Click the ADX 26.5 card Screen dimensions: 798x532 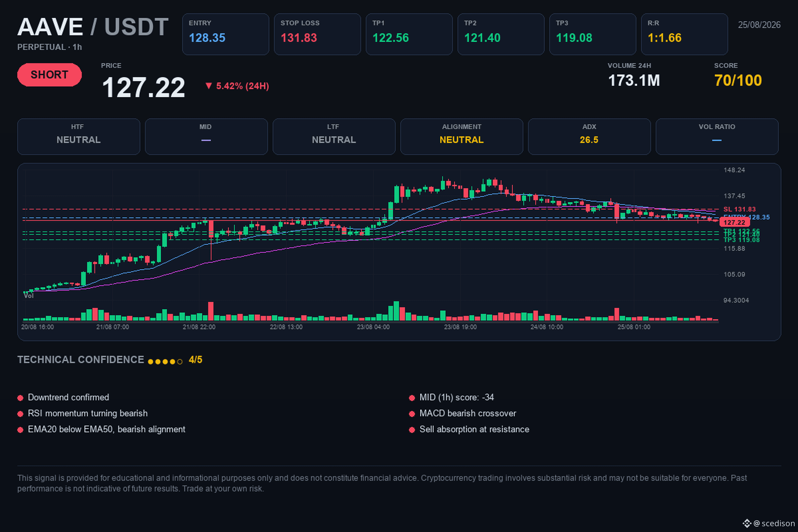(x=589, y=137)
